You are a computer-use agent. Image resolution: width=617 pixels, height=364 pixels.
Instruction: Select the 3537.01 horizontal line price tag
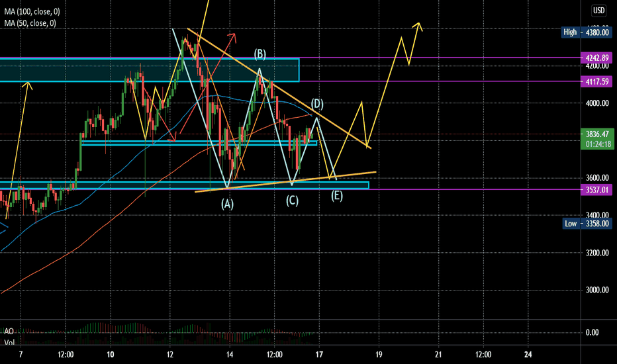pyautogui.click(x=597, y=190)
